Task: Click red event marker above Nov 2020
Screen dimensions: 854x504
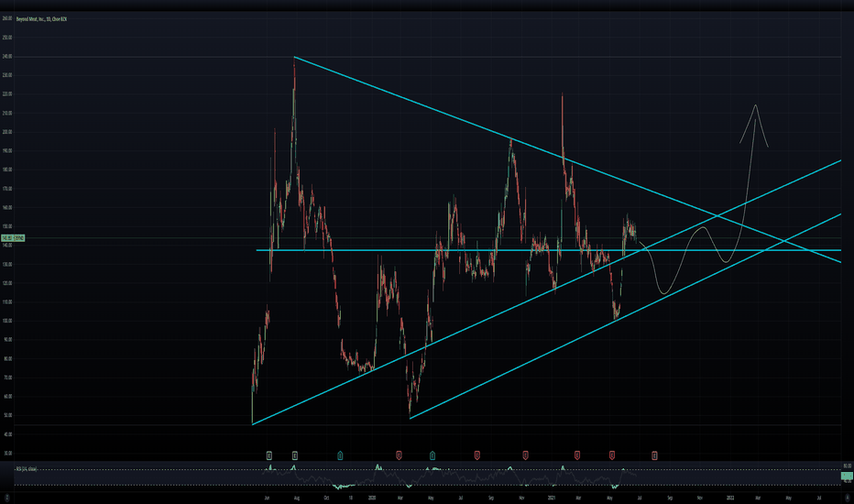Action: point(526,455)
